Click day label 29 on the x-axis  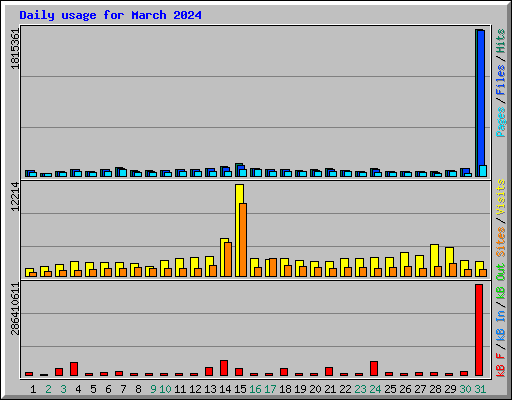pos(450,389)
